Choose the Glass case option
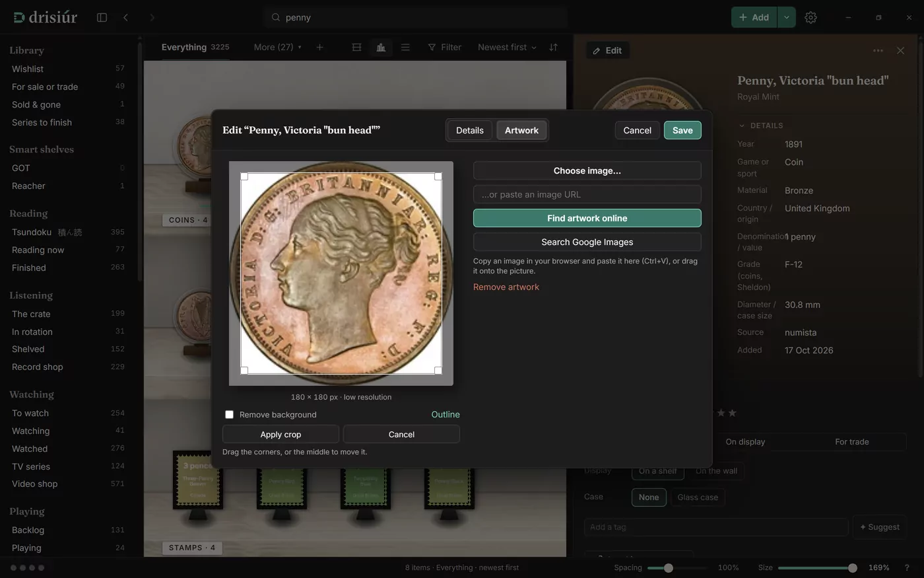The height and width of the screenshot is (578, 924). pos(698,497)
